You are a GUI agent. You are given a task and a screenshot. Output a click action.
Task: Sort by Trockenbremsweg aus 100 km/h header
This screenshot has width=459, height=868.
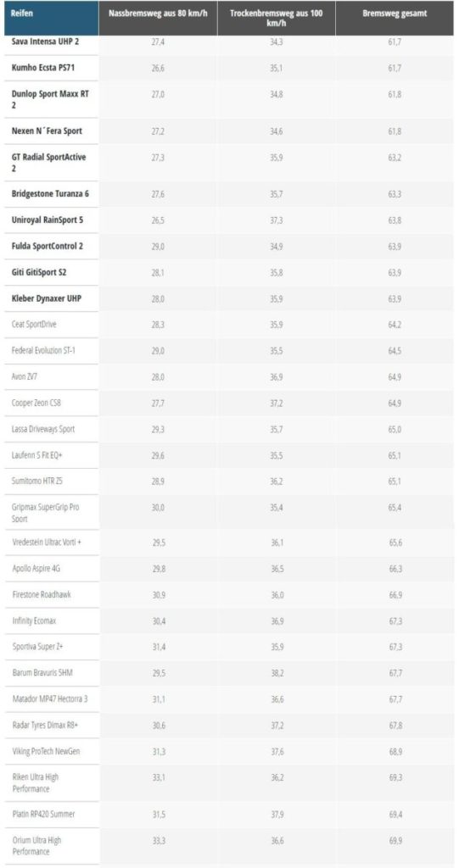point(276,19)
